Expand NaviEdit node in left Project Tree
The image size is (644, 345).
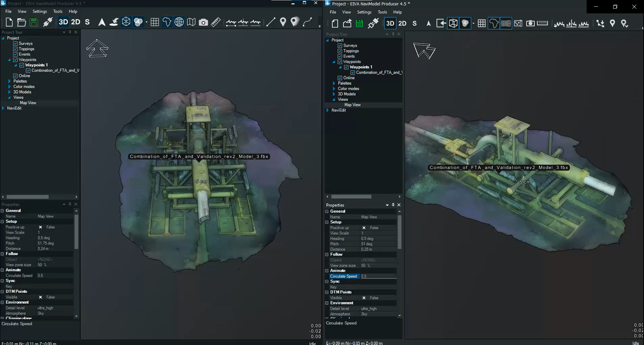(x=3, y=108)
